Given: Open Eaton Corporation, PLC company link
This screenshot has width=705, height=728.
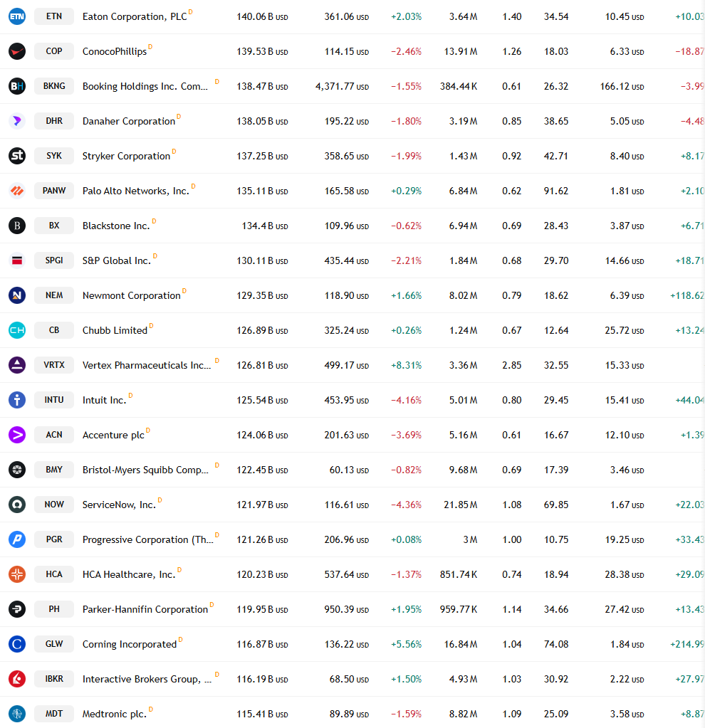Looking at the screenshot, I should click(135, 16).
